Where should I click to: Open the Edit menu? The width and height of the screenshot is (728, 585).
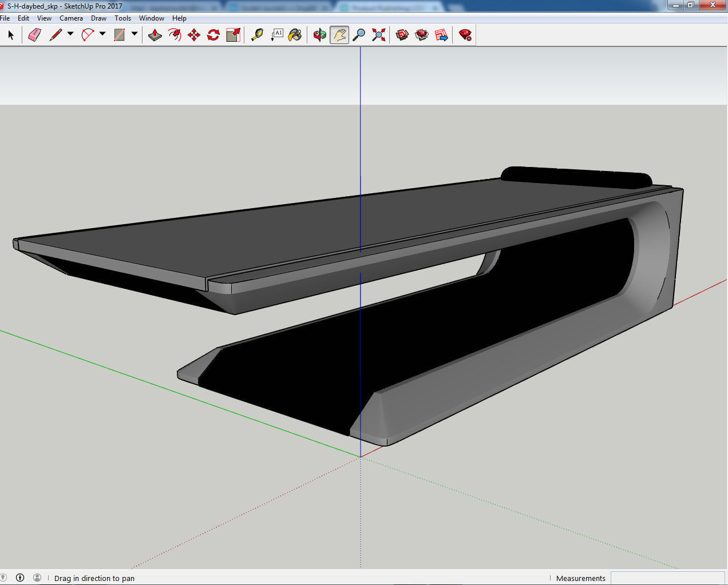point(23,18)
